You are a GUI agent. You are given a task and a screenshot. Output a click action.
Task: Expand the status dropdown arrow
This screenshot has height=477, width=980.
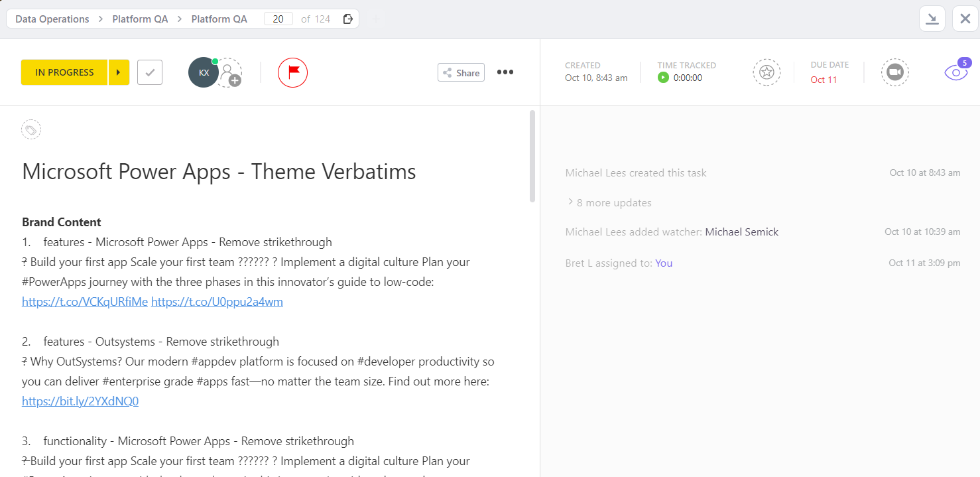(118, 72)
